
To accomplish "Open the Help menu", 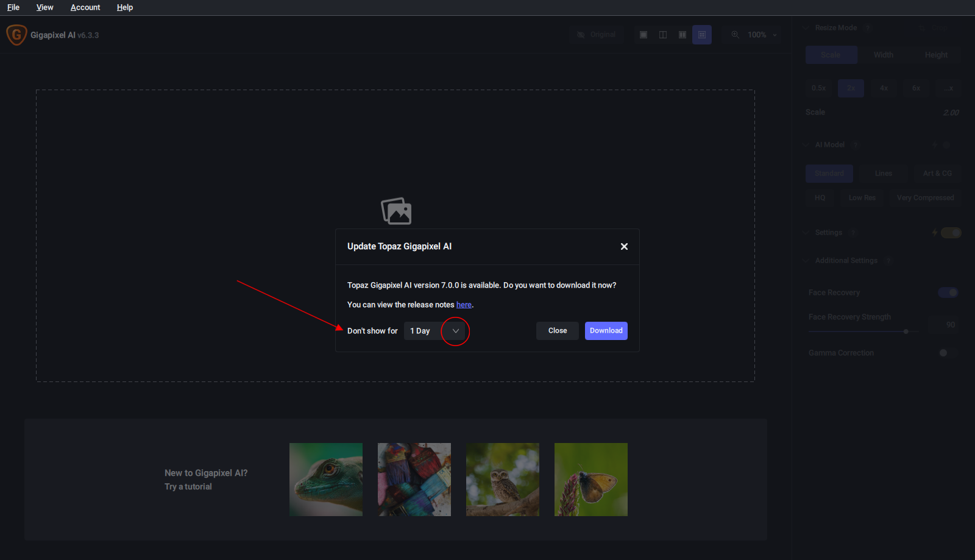I will coord(125,7).
